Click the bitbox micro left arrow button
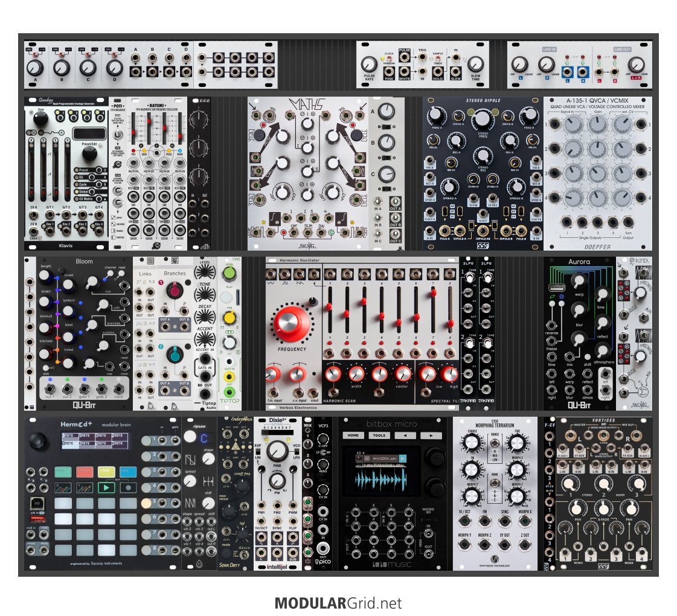 pyautogui.click(x=405, y=435)
